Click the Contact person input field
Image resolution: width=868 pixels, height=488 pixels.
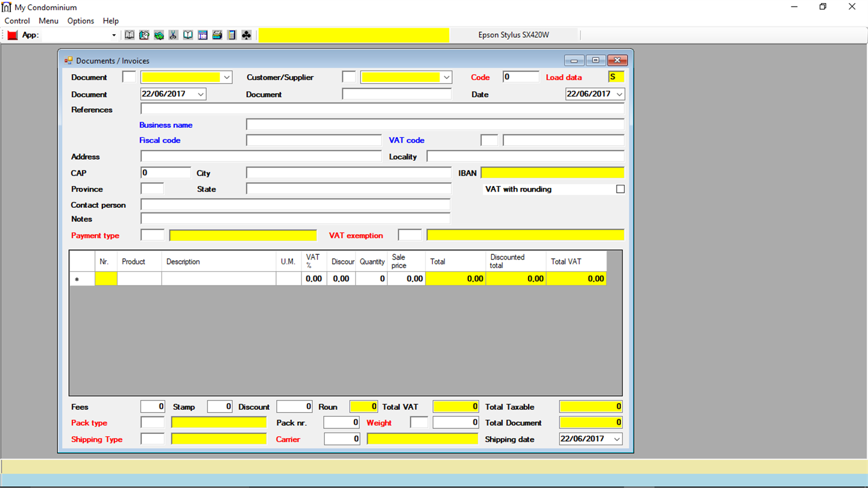(x=296, y=205)
